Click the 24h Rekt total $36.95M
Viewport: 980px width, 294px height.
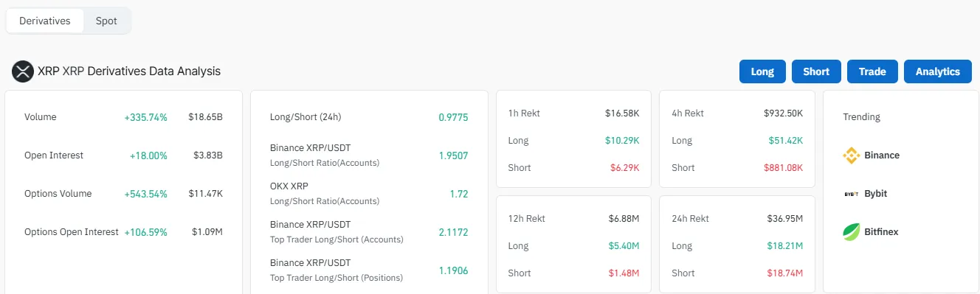(784, 219)
